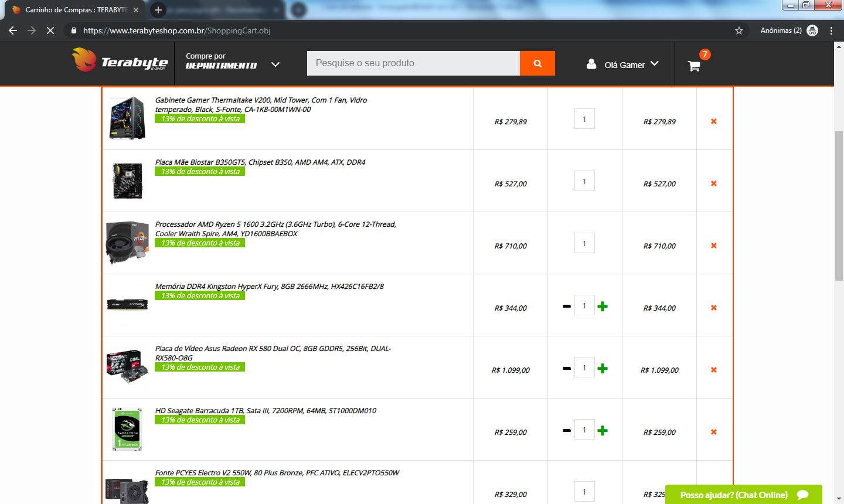844x504 pixels.
Task: Open Placa de Vídeo Asus Radeon link
Action: click(x=273, y=353)
